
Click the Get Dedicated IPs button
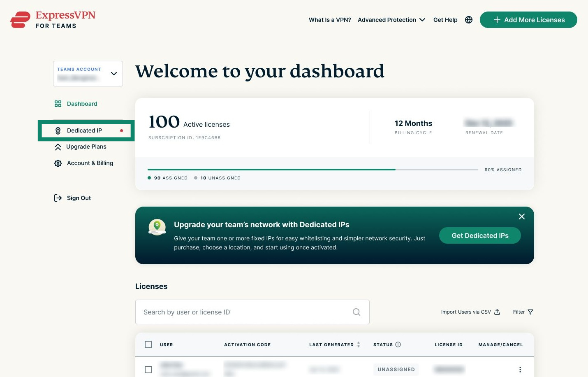480,235
